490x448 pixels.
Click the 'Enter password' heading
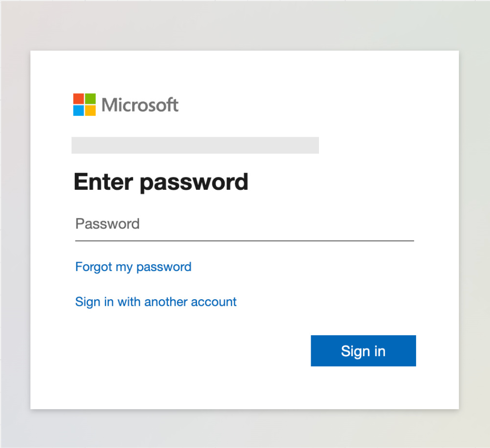161,182
